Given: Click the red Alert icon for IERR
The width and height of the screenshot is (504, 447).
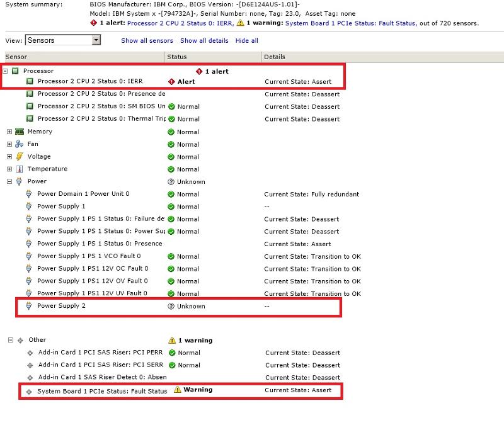Looking at the screenshot, I should point(171,82).
